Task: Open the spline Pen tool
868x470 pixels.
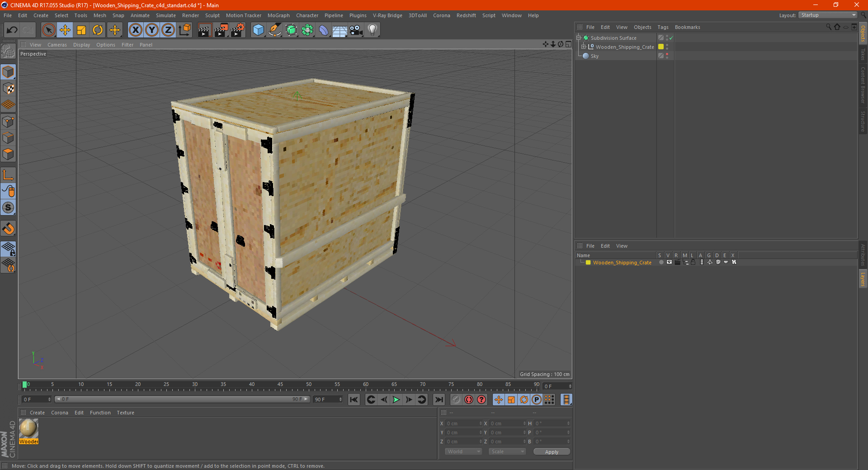Action: [275, 30]
